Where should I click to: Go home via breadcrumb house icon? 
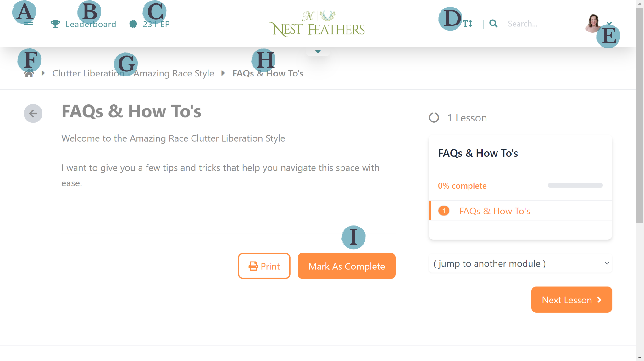point(29,73)
